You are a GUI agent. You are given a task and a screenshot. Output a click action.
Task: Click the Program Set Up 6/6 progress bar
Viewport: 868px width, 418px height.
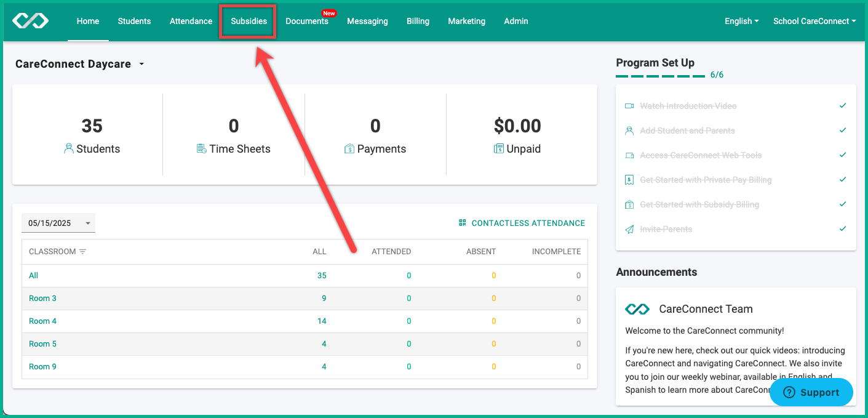pyautogui.click(x=660, y=76)
